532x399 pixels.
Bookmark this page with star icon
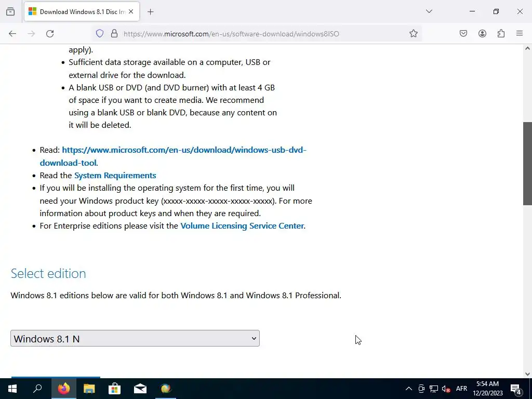tap(413, 34)
